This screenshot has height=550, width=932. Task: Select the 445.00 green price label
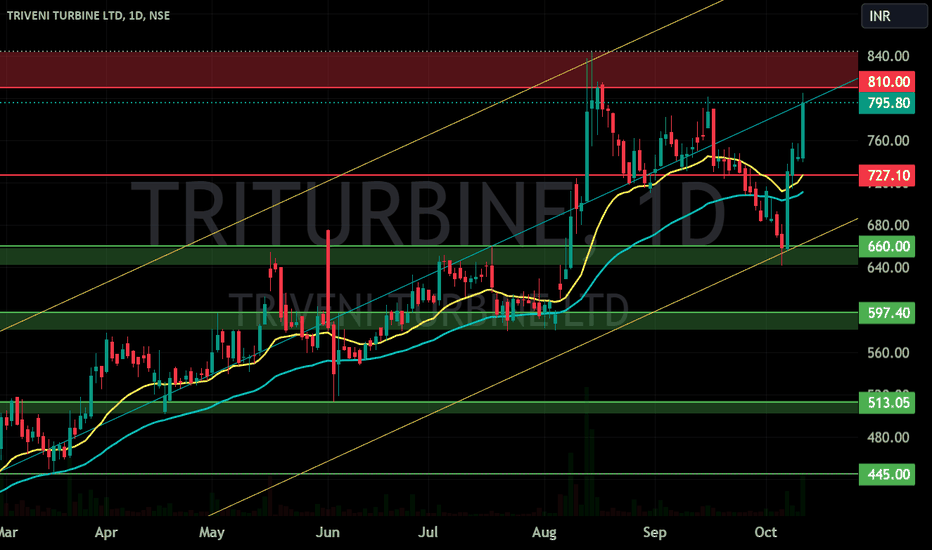click(x=887, y=474)
